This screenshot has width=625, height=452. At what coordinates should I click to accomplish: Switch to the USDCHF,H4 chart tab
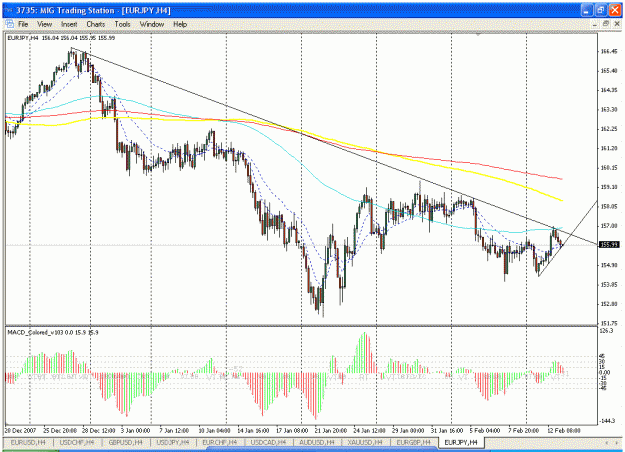point(77,442)
